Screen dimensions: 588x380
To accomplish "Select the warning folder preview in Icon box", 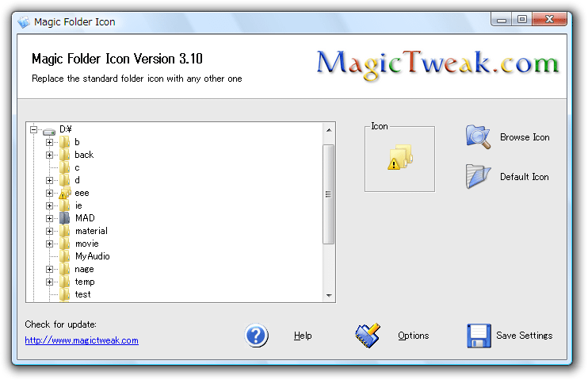I will [x=400, y=157].
